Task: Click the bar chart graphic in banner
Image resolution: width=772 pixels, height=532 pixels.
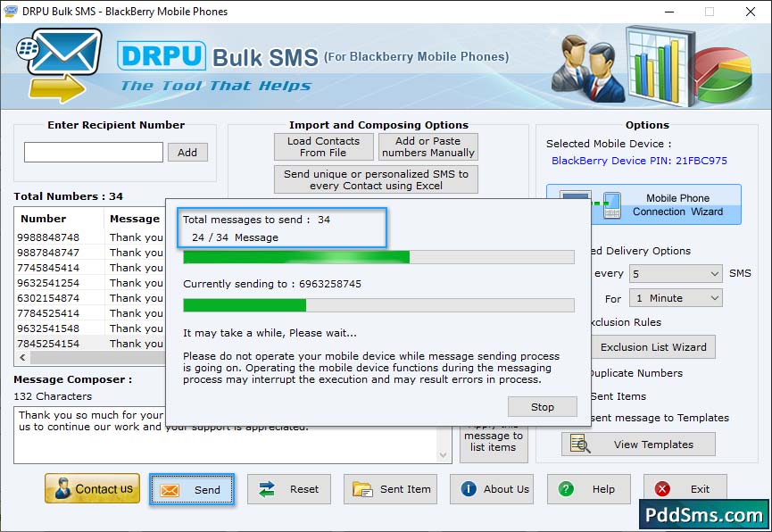Action: (660, 66)
